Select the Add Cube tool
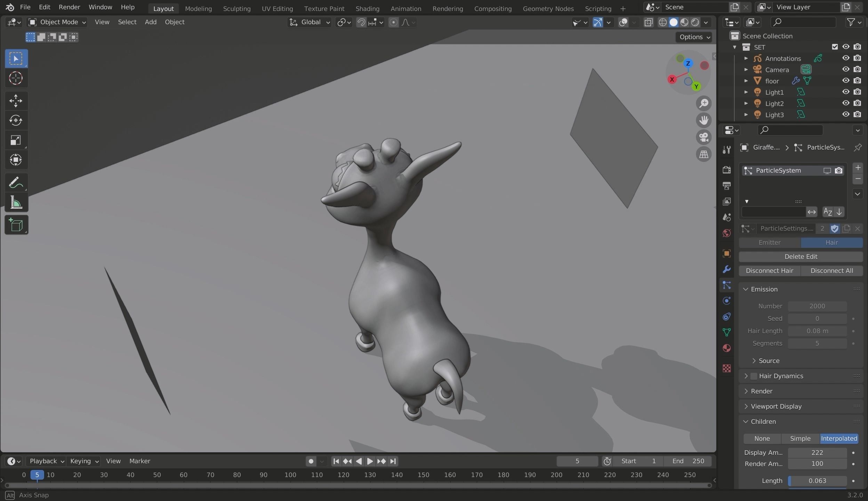Image resolution: width=868 pixels, height=501 pixels. 16,225
